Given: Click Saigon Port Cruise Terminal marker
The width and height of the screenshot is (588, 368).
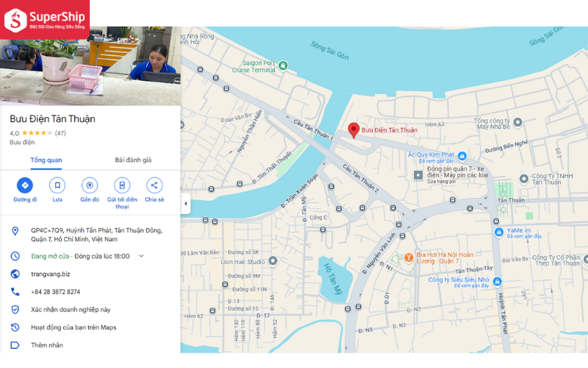Looking at the screenshot, I should [x=283, y=66].
